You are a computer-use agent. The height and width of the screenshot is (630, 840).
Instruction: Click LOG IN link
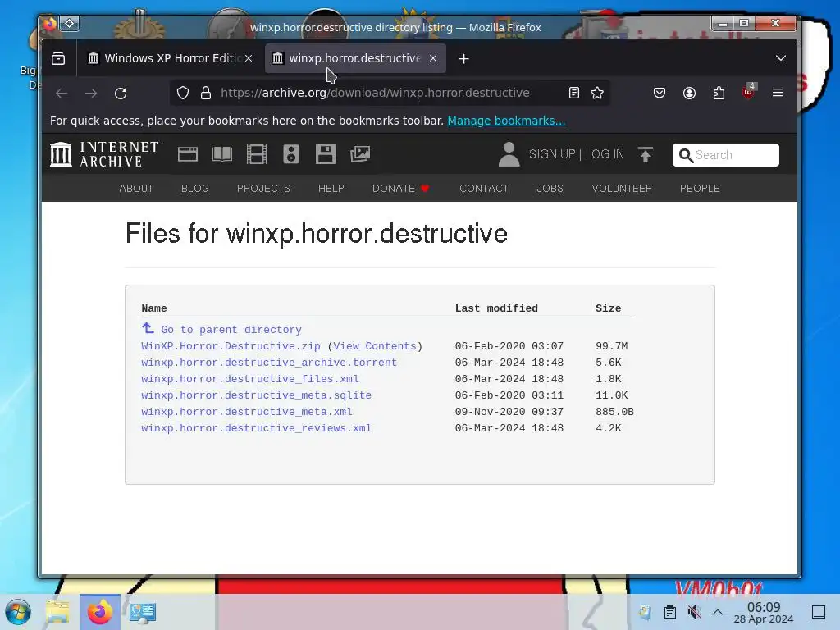pos(605,154)
